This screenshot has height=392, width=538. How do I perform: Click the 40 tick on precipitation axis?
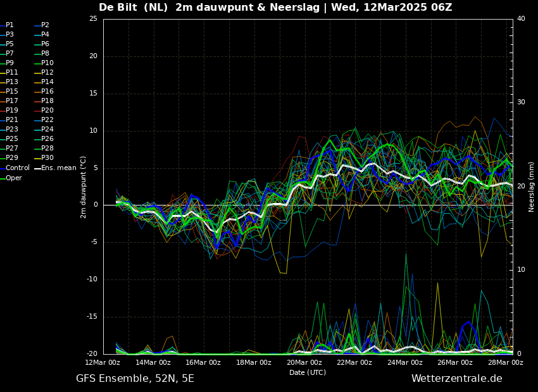tap(521, 18)
